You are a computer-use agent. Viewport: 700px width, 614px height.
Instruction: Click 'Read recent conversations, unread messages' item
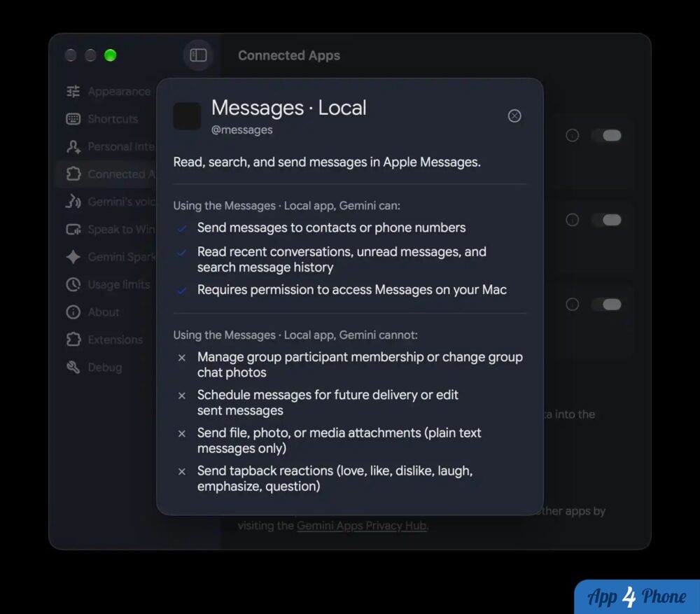click(342, 260)
